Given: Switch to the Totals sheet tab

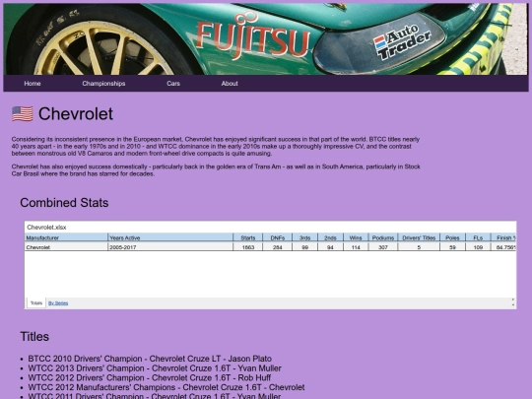Looking at the screenshot, I should pyautogui.click(x=36, y=303).
